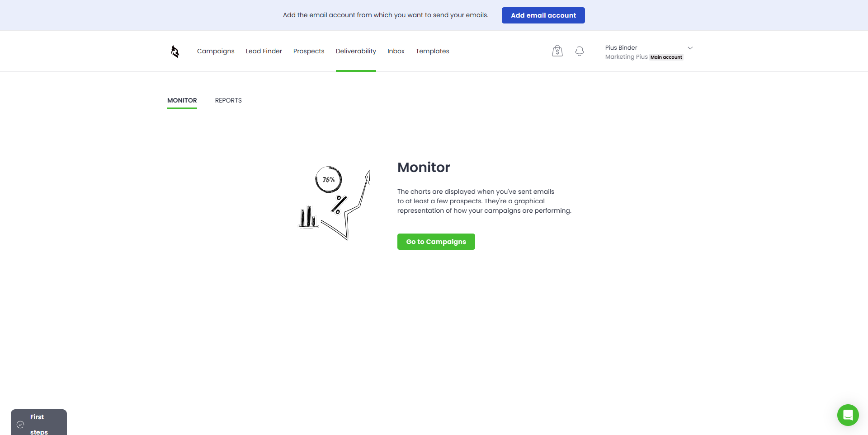The width and height of the screenshot is (868, 435).
Task: Open the notifications bell
Action: point(579,51)
